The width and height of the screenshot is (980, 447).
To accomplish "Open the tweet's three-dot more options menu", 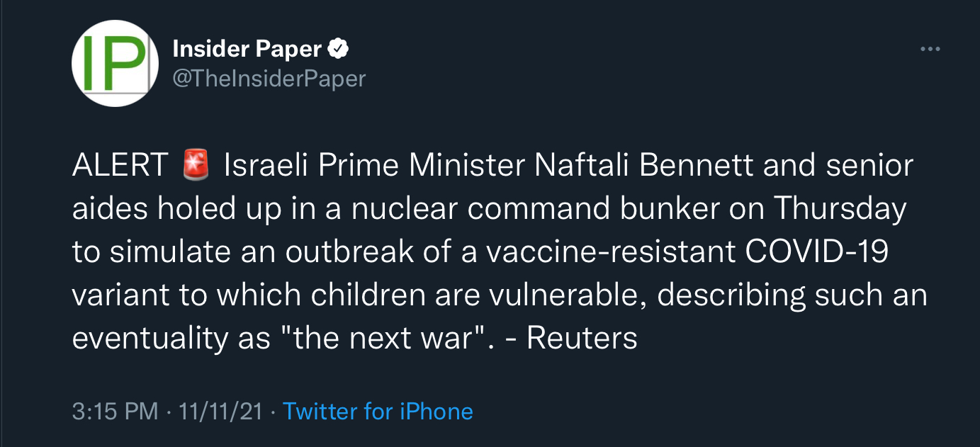I will point(929,49).
